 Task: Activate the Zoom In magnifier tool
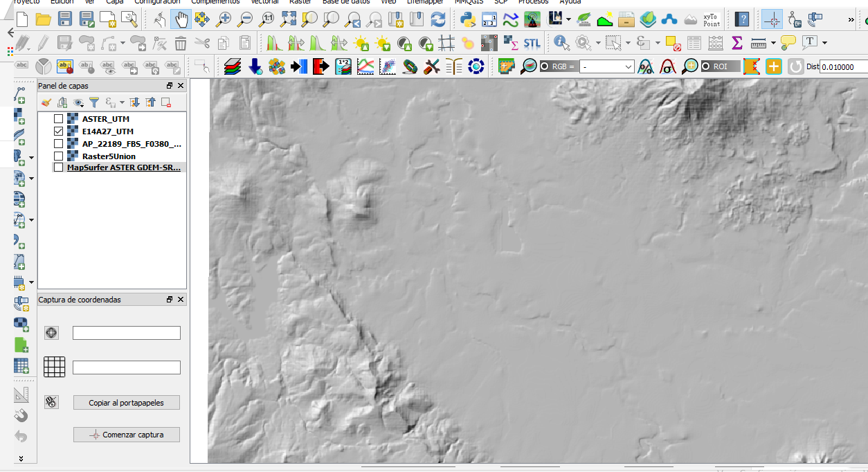(x=224, y=19)
